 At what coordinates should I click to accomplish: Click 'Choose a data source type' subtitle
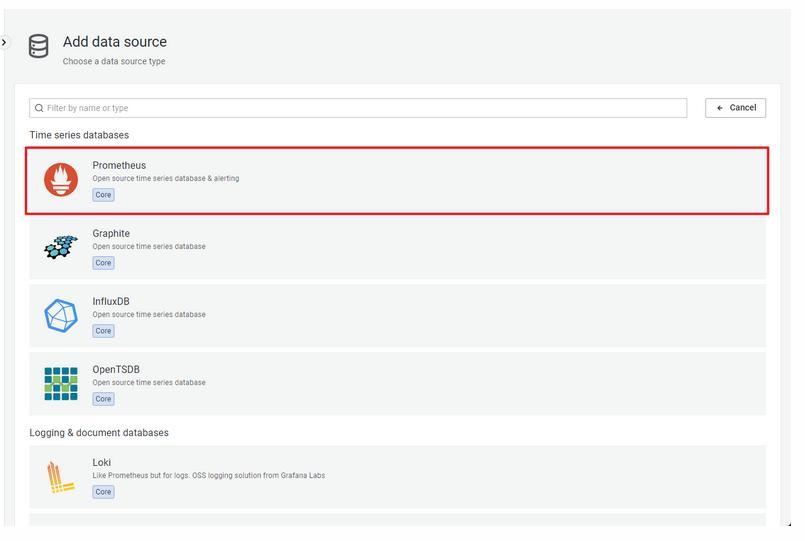click(x=114, y=61)
